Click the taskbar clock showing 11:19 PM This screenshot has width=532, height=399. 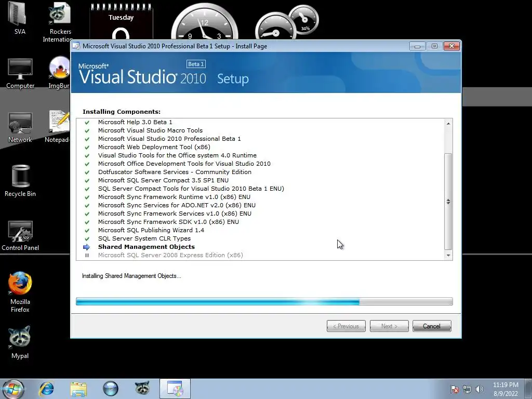[x=506, y=389]
